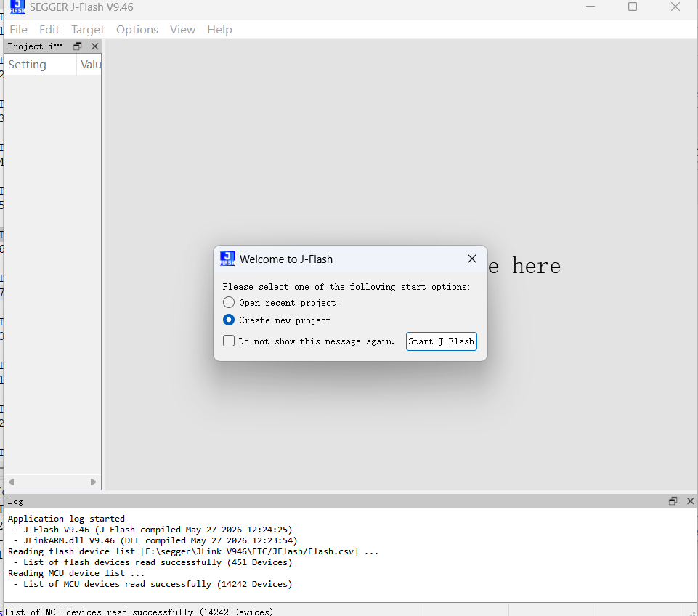
Task: Click the Start J-Flash button
Action: point(441,341)
